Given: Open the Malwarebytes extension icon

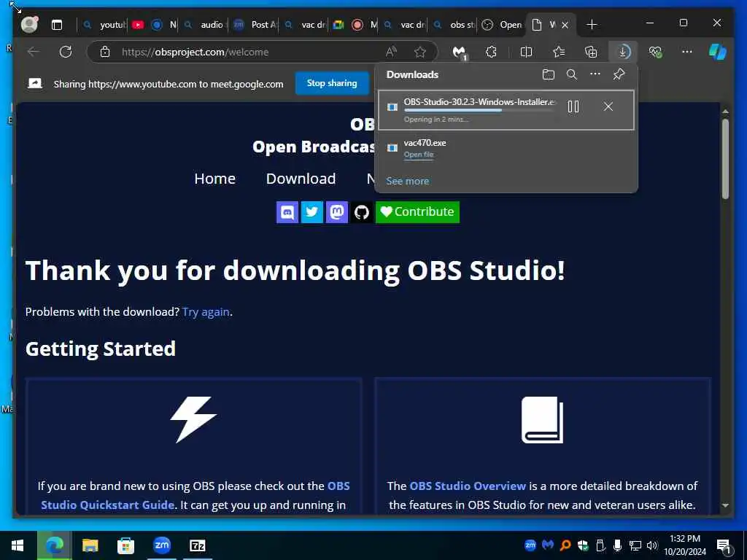Looking at the screenshot, I should [460, 52].
